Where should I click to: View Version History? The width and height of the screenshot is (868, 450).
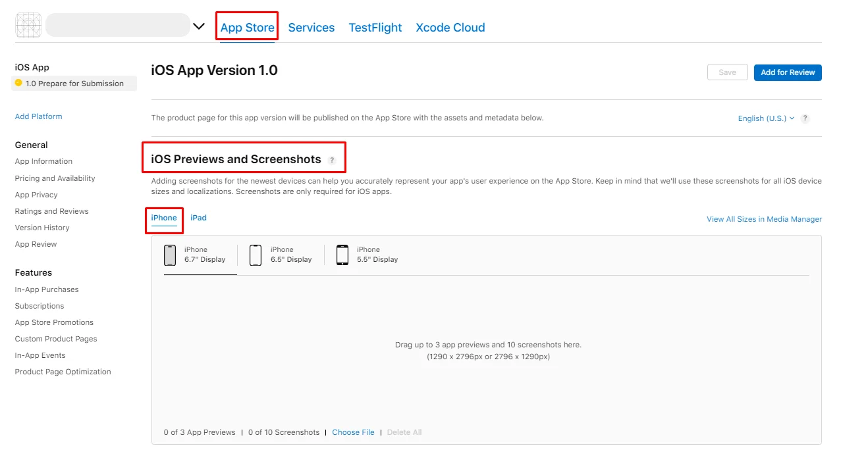(42, 228)
